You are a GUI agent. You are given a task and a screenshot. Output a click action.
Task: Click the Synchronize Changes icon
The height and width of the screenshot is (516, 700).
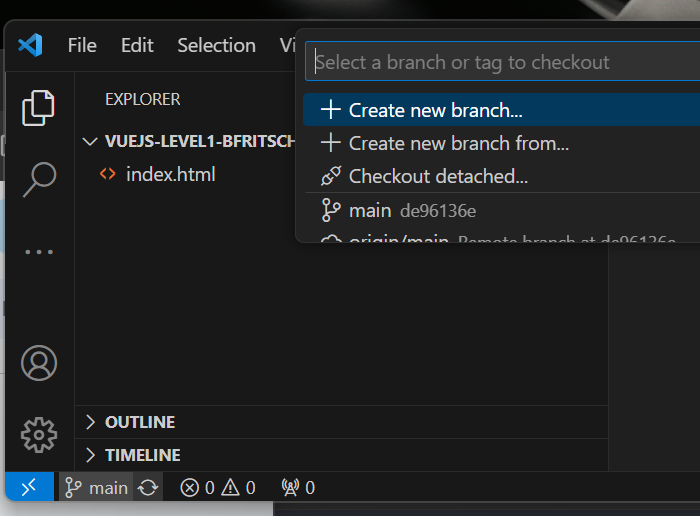pos(148,488)
